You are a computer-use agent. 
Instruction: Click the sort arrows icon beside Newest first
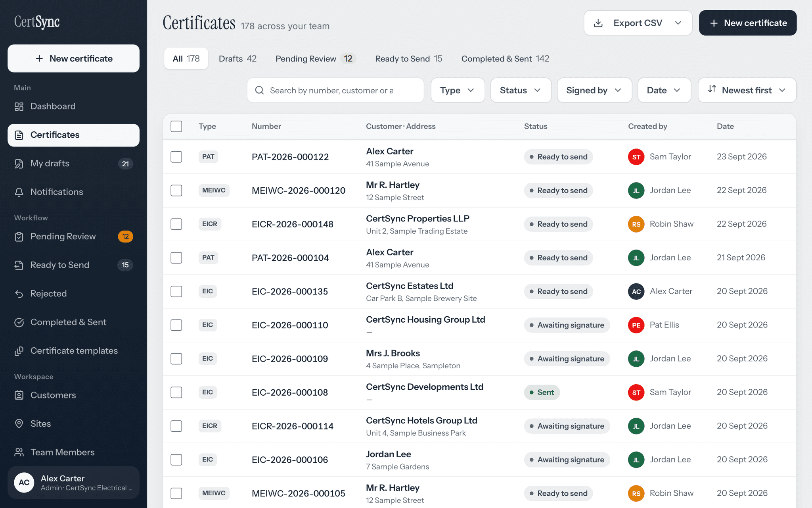coord(712,89)
